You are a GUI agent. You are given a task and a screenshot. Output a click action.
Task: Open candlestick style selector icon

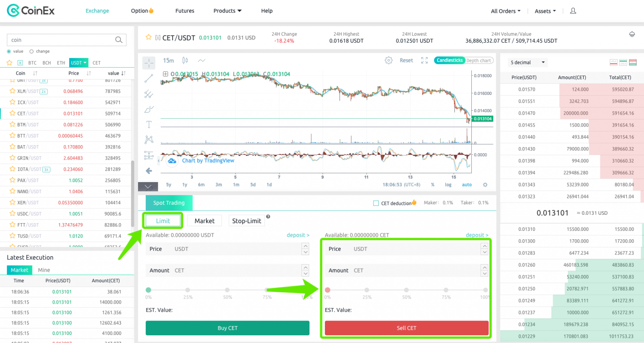[185, 60]
